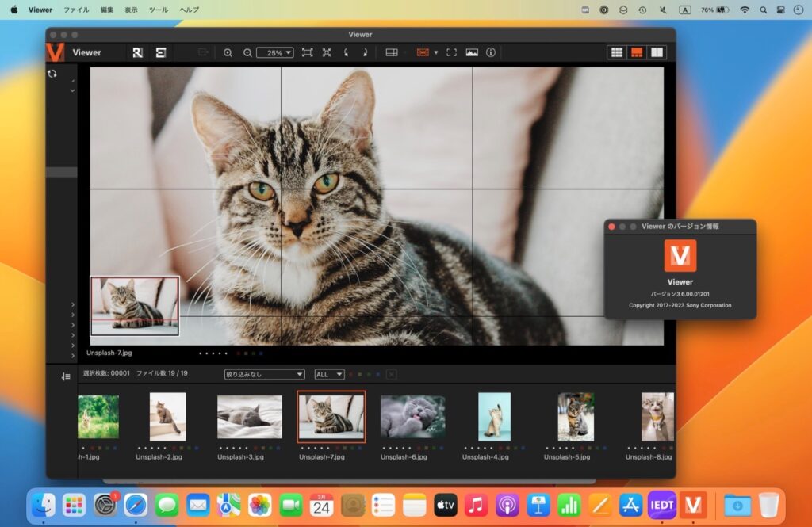Switch to grid view layout

pyautogui.click(x=617, y=52)
